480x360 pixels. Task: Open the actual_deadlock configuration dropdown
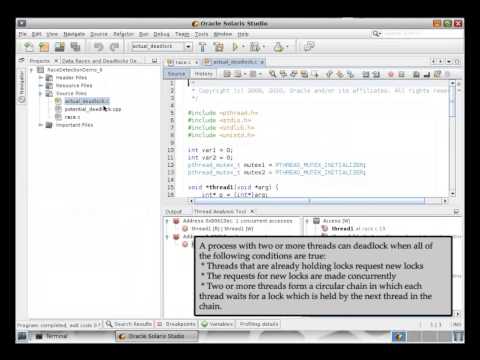pos(188,46)
